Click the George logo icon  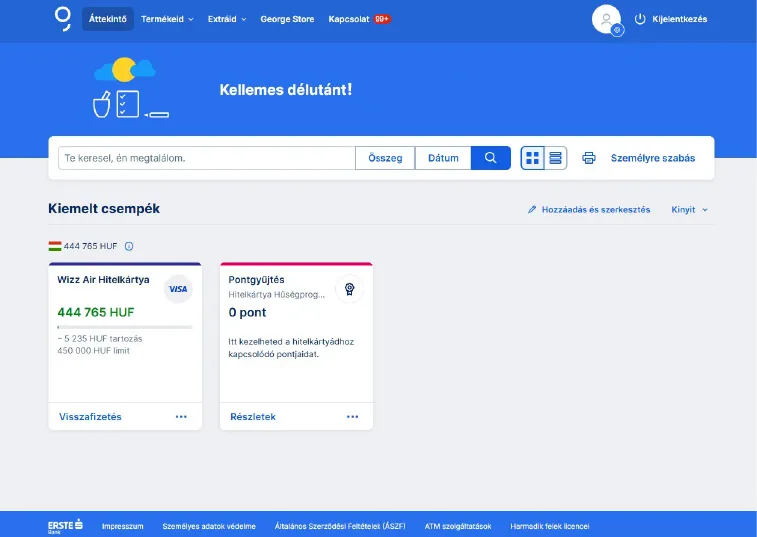[x=63, y=18]
